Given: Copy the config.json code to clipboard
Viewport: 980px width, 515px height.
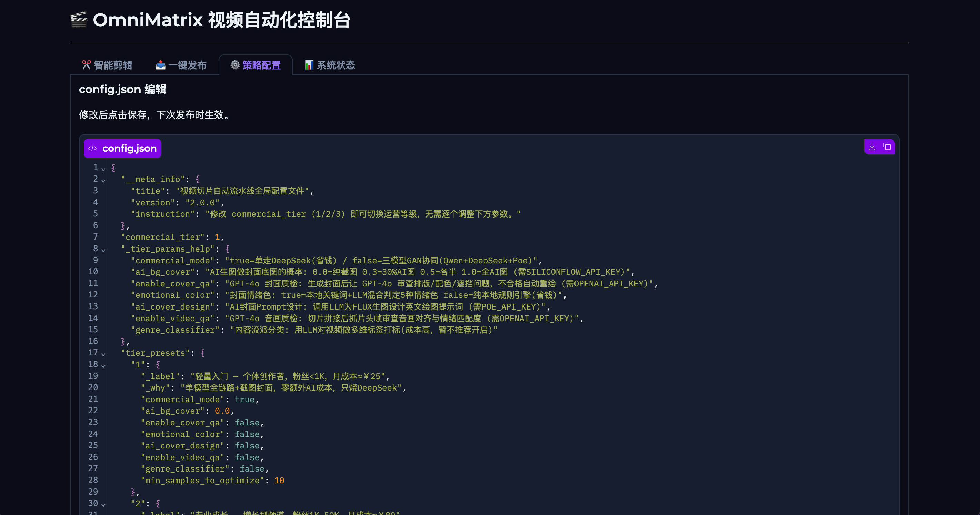Looking at the screenshot, I should tap(887, 147).
